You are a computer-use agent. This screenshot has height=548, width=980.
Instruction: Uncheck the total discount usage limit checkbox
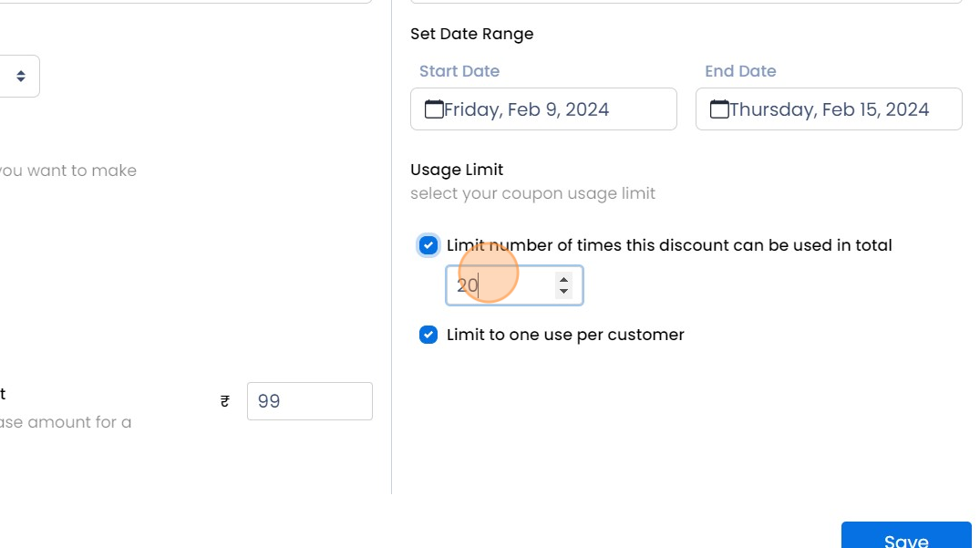pyautogui.click(x=428, y=245)
